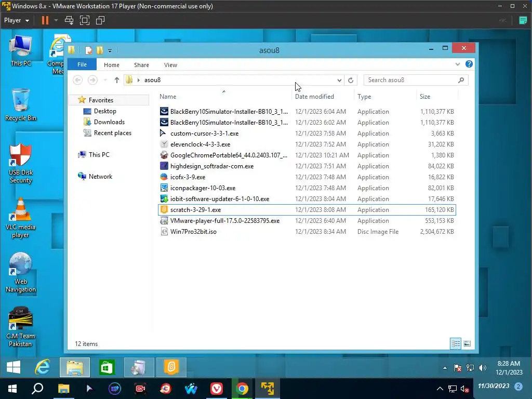Send Ctrl+Alt+Del via VMware toolbar icon
532x399 pixels.
[x=69, y=20]
